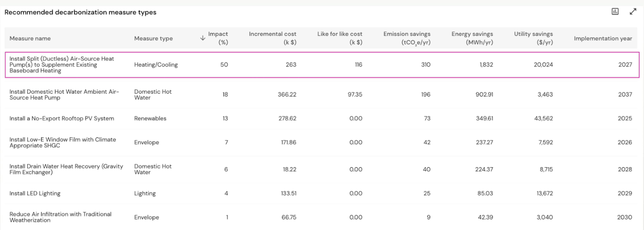The width and height of the screenshot is (644, 230).
Task: Click Like for like cost header
Action: (339, 38)
